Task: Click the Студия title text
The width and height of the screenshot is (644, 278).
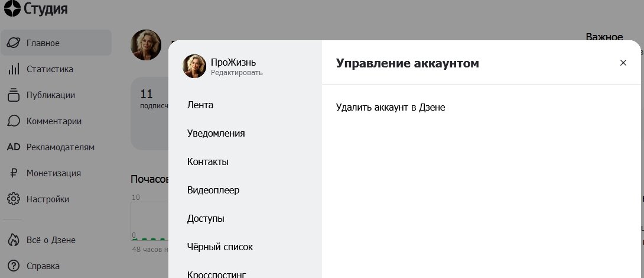Action: (45, 9)
